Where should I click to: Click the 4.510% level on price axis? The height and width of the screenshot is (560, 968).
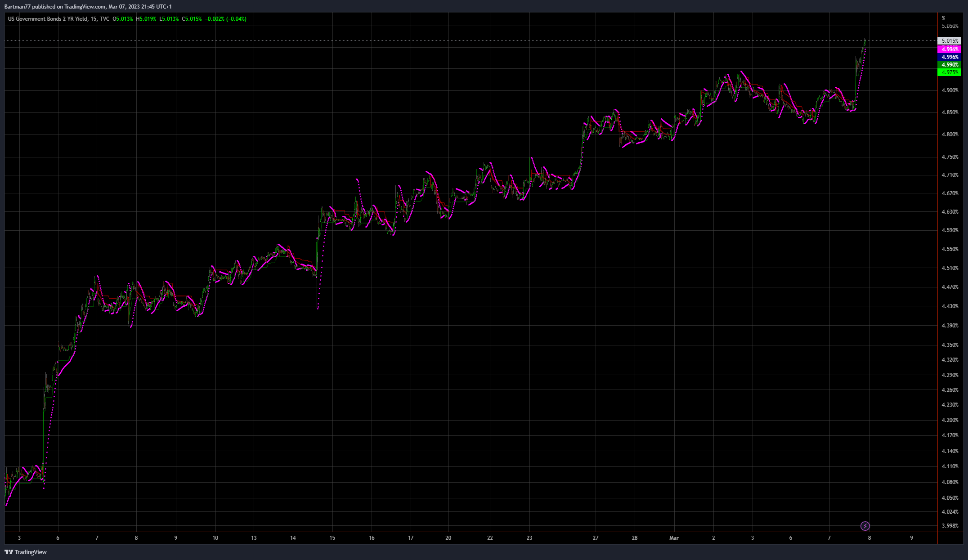point(950,268)
